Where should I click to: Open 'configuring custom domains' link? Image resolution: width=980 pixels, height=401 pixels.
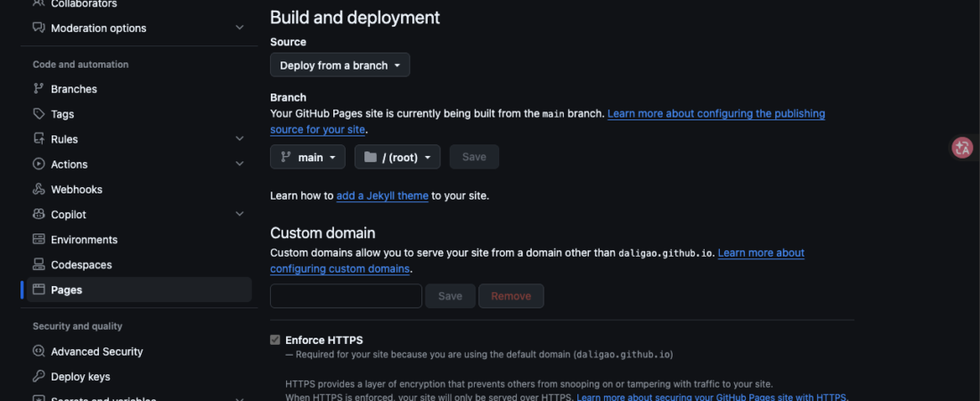click(340, 268)
